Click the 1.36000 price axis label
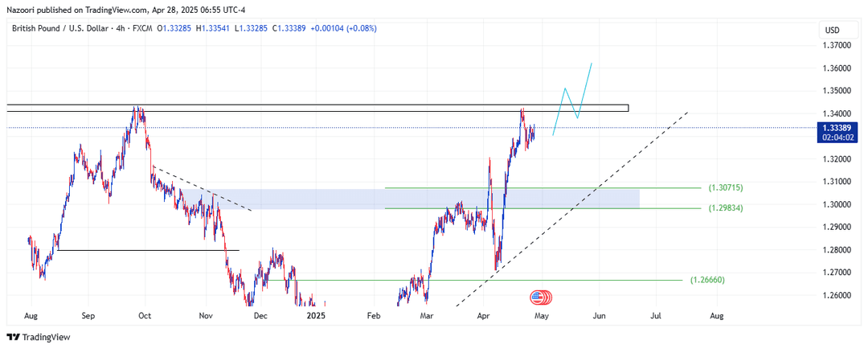 pyautogui.click(x=835, y=68)
